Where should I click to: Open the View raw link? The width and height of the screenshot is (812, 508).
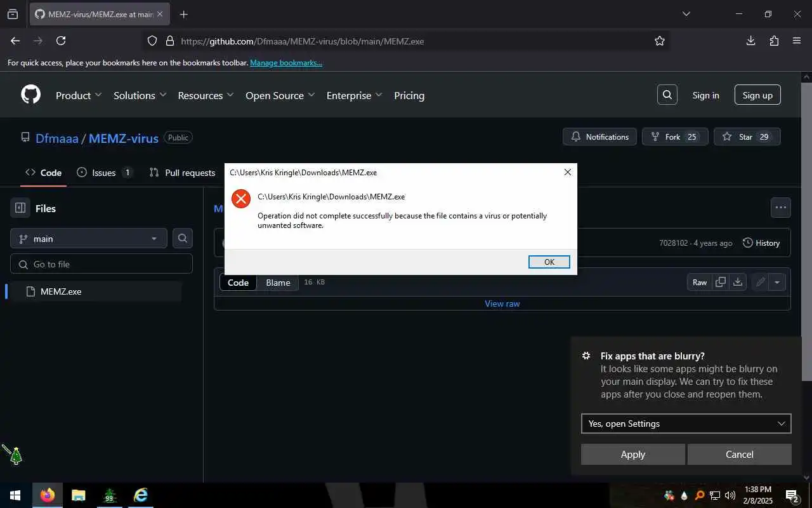coord(502,304)
